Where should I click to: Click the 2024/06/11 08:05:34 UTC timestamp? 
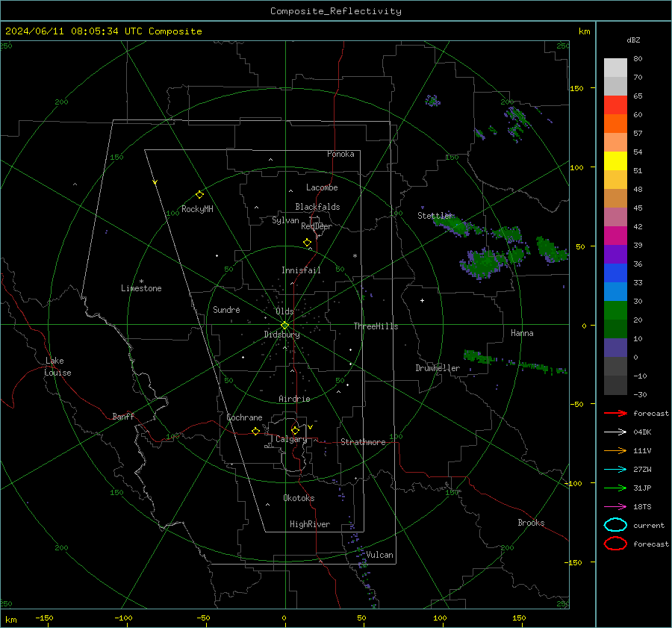tap(103, 31)
